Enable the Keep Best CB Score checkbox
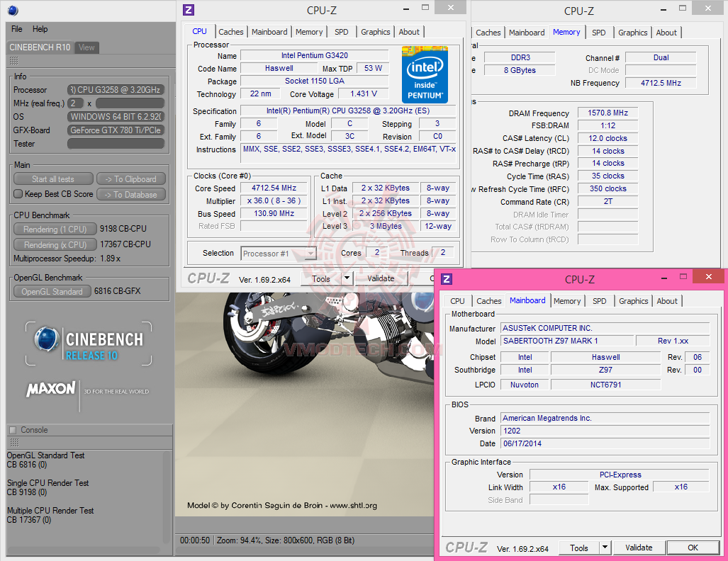 pyautogui.click(x=18, y=194)
